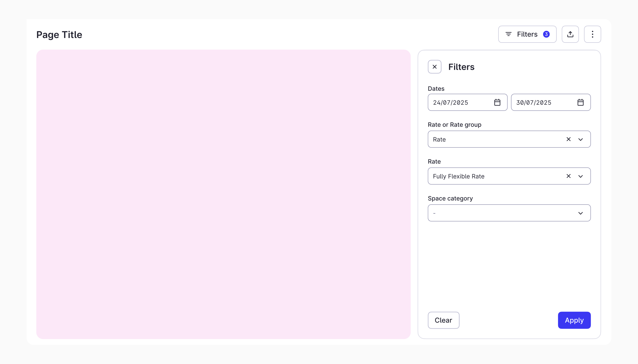Clear the Rate or Rate group selection

[x=568, y=139]
